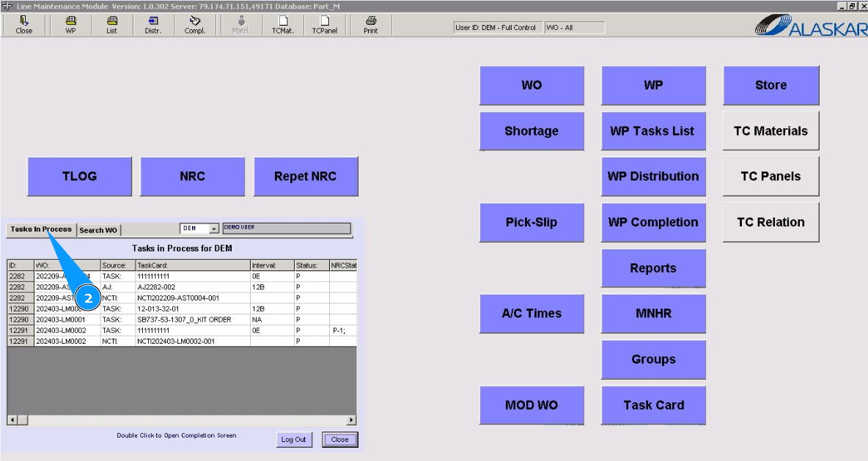Viewport: 868px width, 461px height.
Task: Open the large NRC button
Action: 193,177
